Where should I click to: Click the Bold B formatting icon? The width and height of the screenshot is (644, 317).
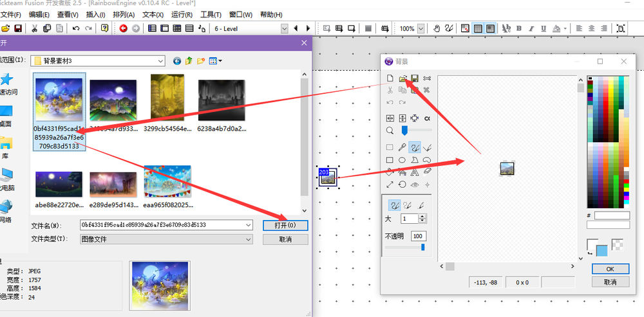coord(518,28)
